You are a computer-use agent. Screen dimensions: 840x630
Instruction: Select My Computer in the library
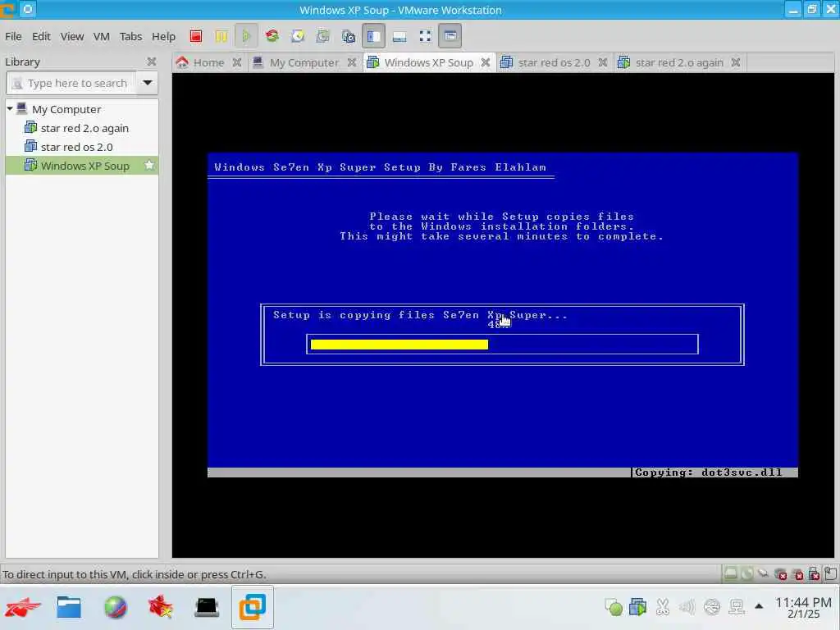tap(66, 109)
